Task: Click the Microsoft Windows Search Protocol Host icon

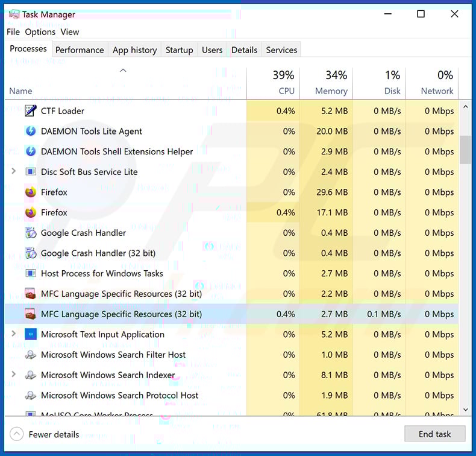Action: click(31, 395)
